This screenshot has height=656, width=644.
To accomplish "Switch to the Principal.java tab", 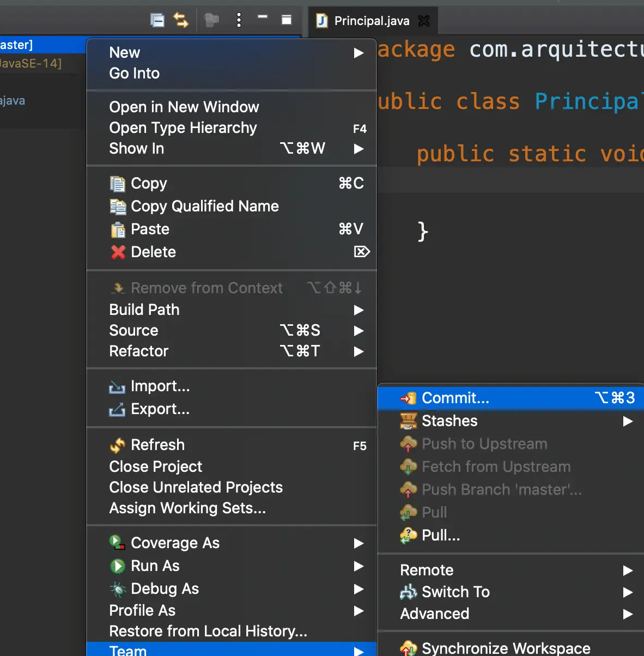I will (372, 21).
